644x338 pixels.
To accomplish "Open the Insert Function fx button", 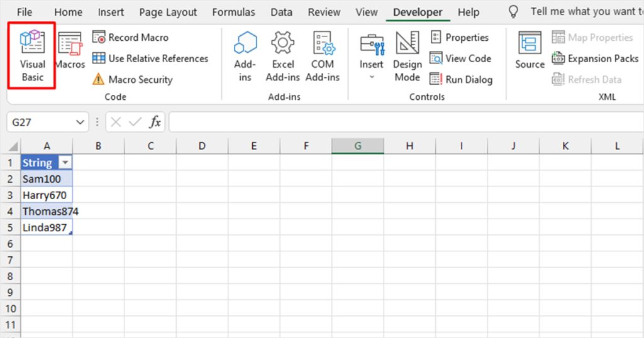I will [155, 122].
